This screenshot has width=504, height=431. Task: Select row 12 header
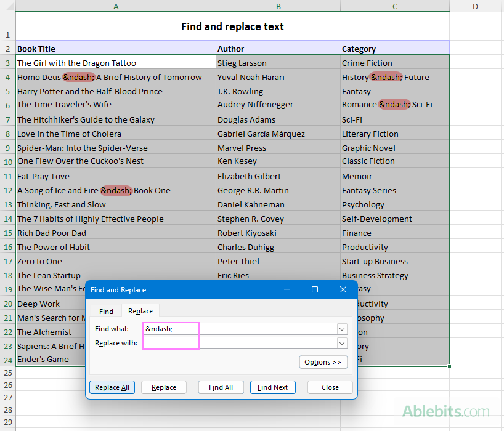point(8,190)
